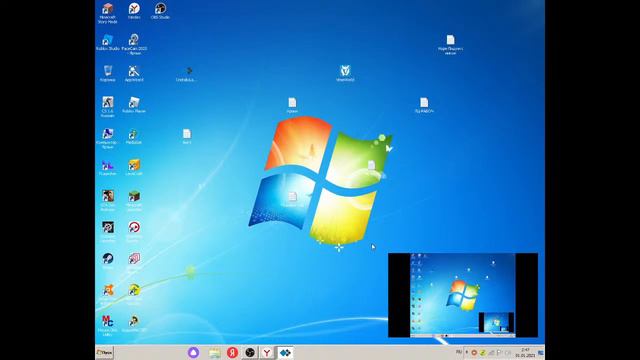The image size is (640, 360).
Task: Click the green tray icon in the notification area
Action: pyautogui.click(x=483, y=352)
